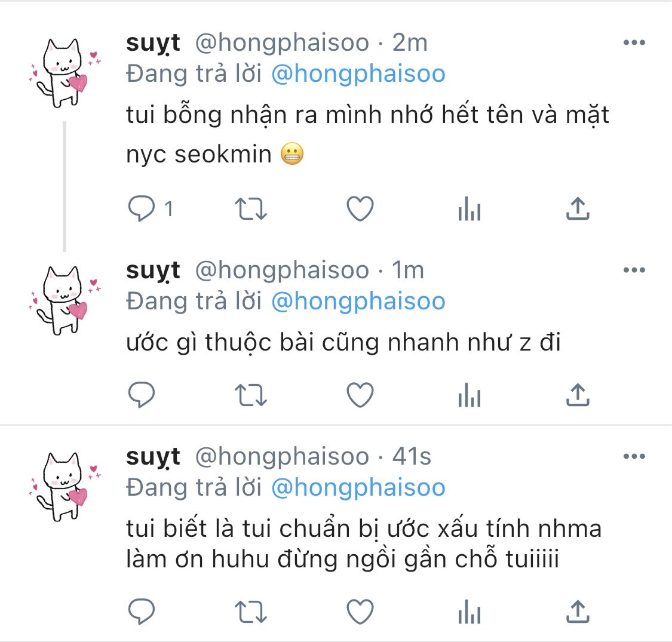The image size is (672, 642).
Task: Reply to the tweet posted 41s ago
Action: pyautogui.click(x=142, y=611)
